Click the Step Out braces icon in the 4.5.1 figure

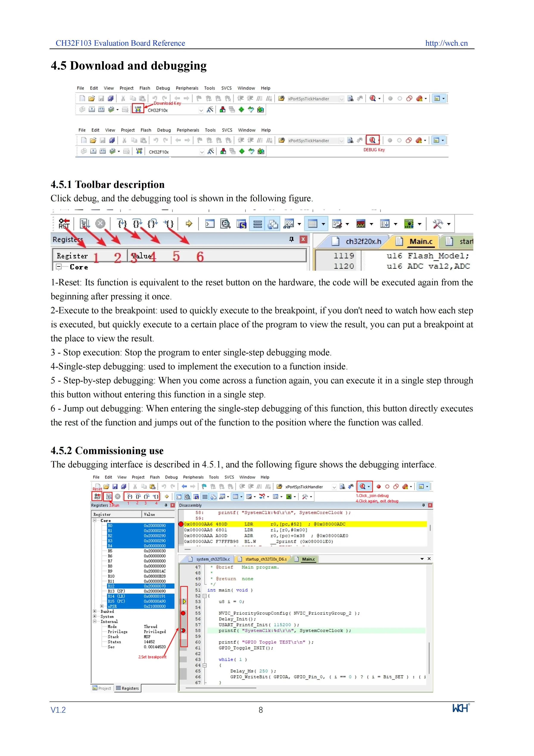(x=153, y=223)
